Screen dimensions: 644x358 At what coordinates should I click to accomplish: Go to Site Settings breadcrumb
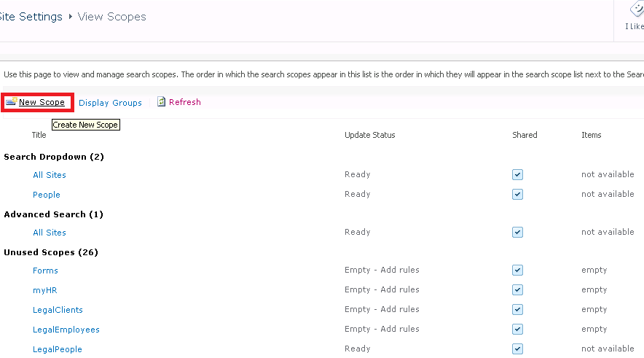click(x=31, y=17)
